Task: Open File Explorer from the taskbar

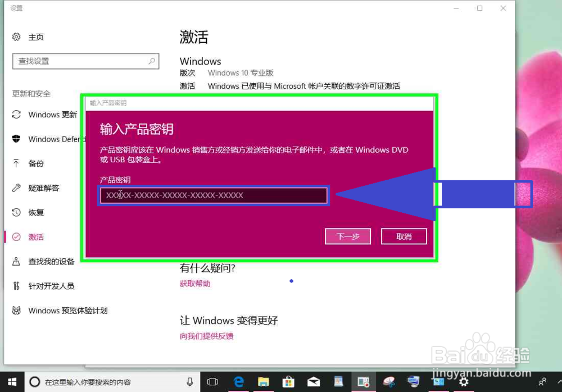Action: click(x=264, y=381)
